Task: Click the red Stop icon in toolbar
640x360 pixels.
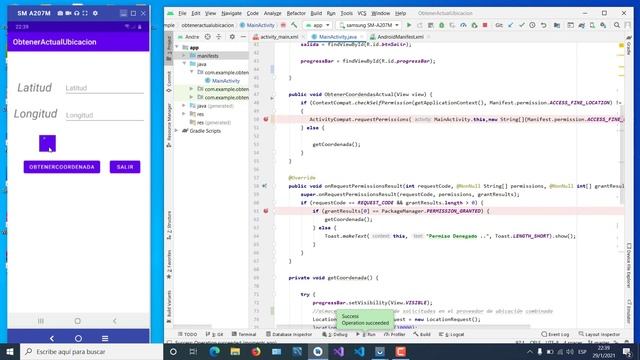Action: coord(485,25)
